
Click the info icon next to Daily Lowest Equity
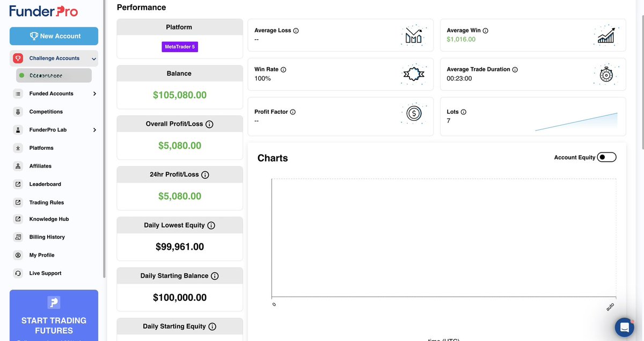pyautogui.click(x=211, y=226)
